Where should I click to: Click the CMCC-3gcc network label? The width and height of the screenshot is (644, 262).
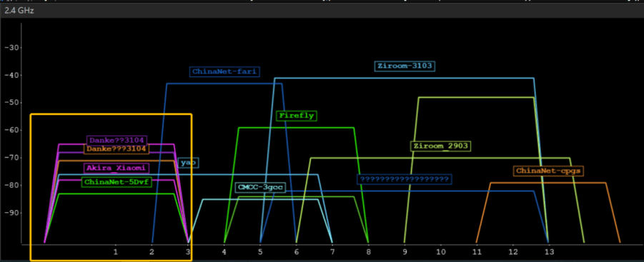coord(261,188)
